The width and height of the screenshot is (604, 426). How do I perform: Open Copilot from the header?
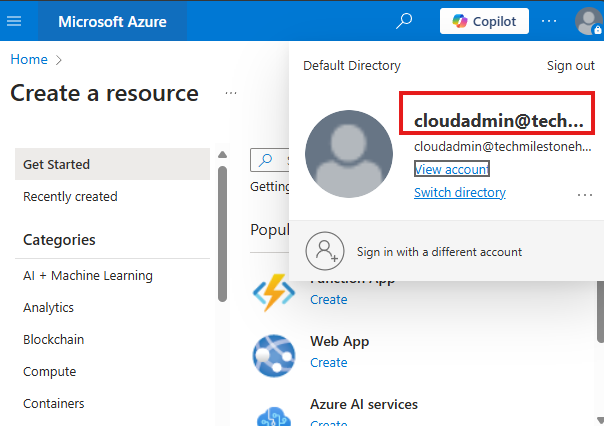pos(484,21)
